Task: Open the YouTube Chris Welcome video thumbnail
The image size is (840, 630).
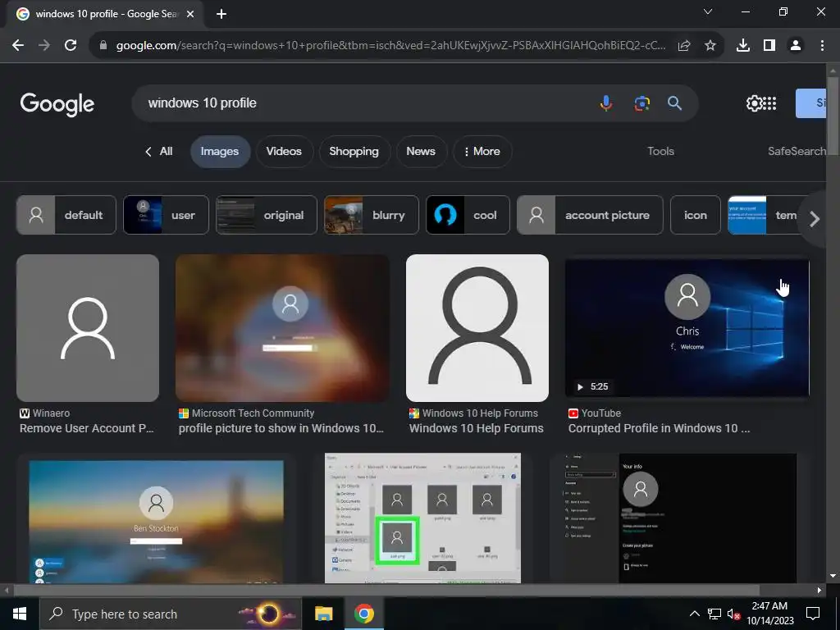Action: pos(687,328)
